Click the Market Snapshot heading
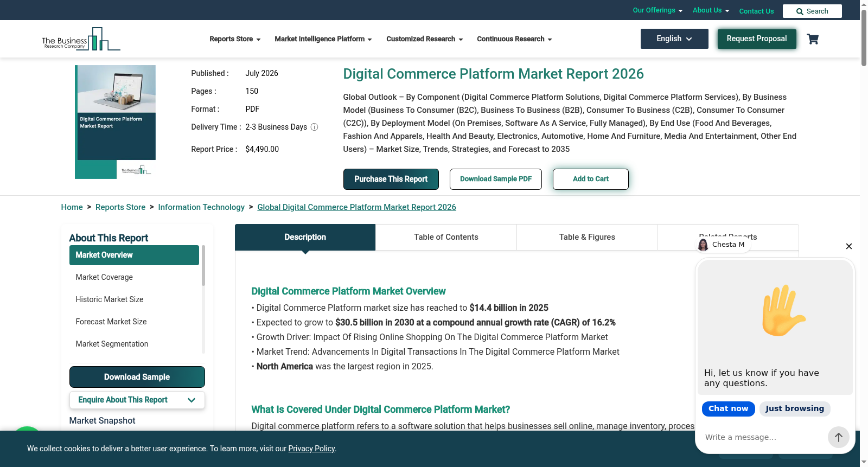The width and height of the screenshot is (868, 467). 102,420
